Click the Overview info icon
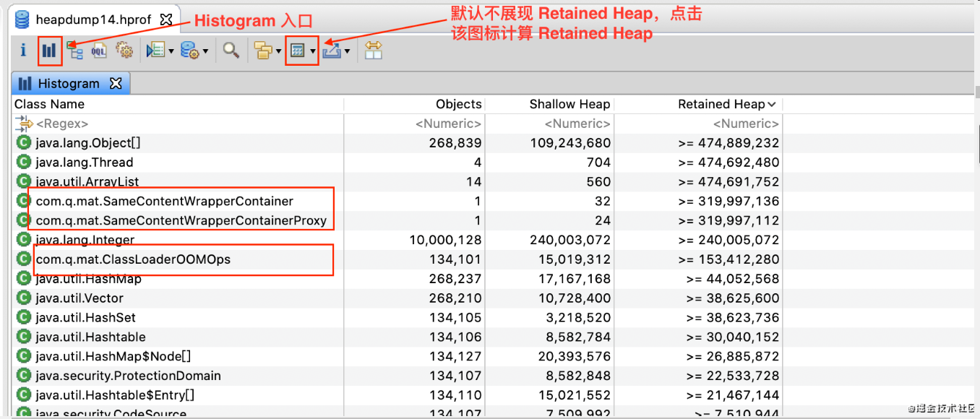This screenshot has height=419, width=980. pos(23,51)
